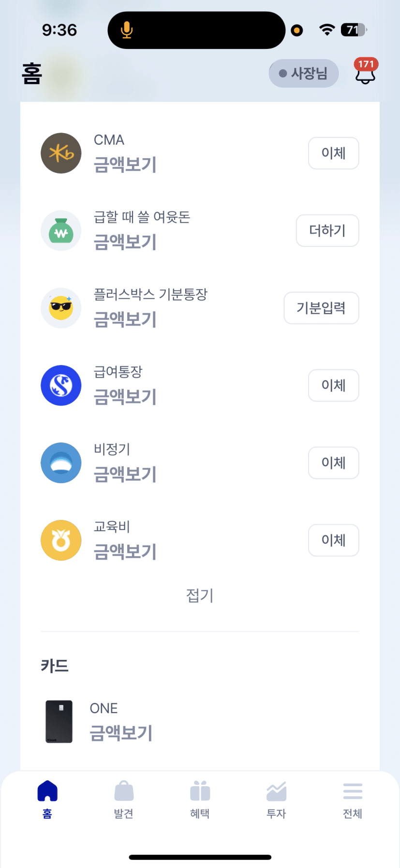Open the 발견 shopping bag tab
The image size is (400, 868).
click(124, 799)
